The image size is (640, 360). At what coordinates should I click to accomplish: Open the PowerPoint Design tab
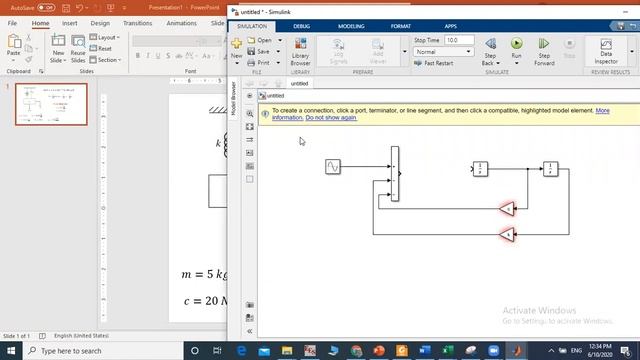pyautogui.click(x=100, y=23)
